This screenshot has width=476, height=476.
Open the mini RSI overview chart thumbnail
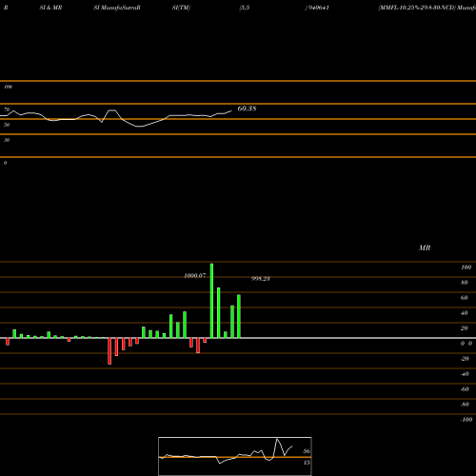[235, 456]
